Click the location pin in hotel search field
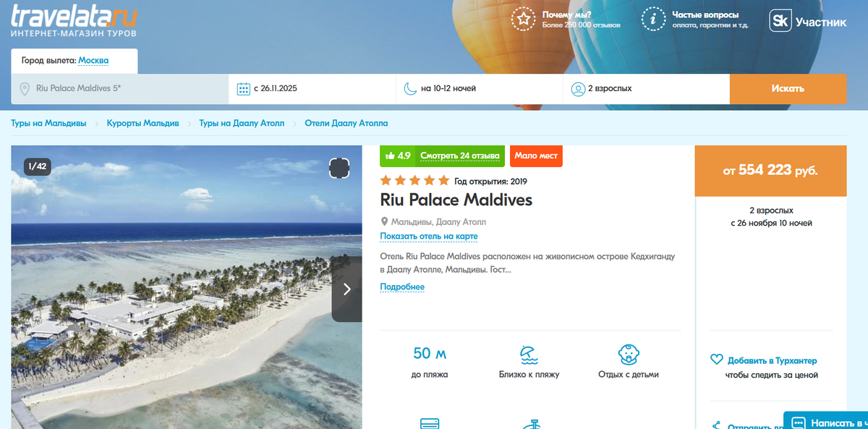Viewport: 868px width, 429px height. (x=25, y=89)
